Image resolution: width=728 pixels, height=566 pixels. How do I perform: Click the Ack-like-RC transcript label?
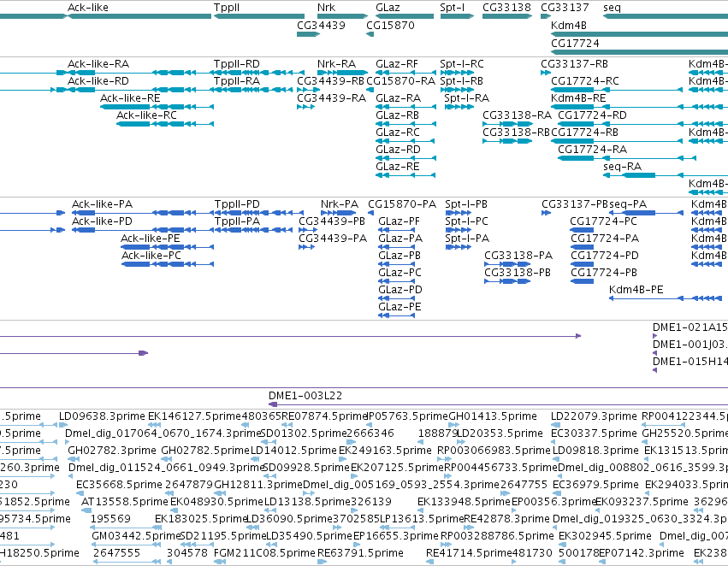pyautogui.click(x=146, y=115)
